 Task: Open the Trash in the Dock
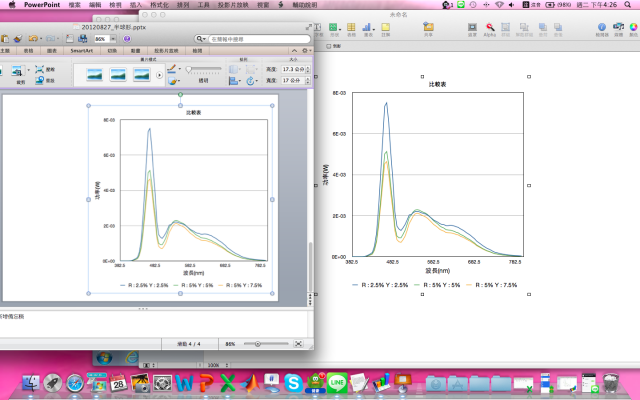click(x=611, y=383)
